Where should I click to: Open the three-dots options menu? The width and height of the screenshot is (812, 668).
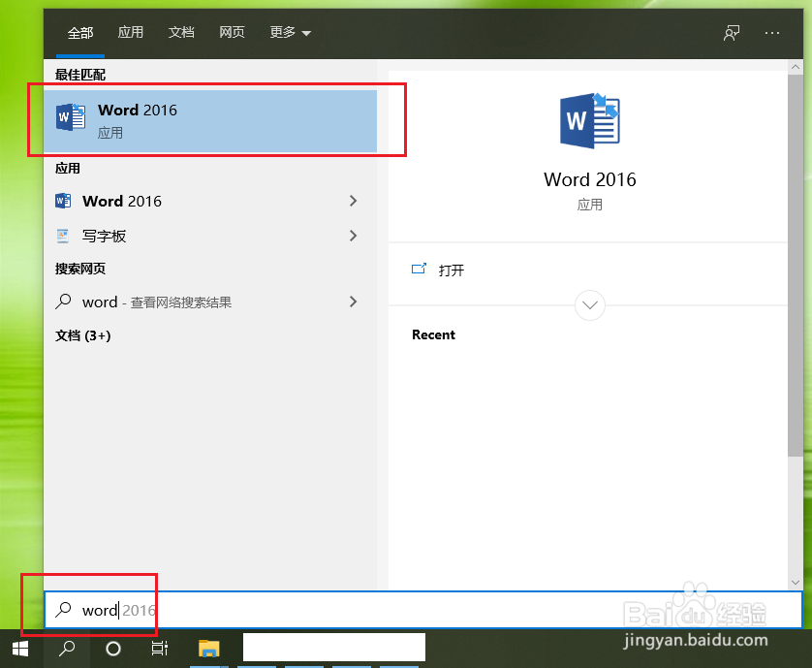pyautogui.click(x=772, y=33)
